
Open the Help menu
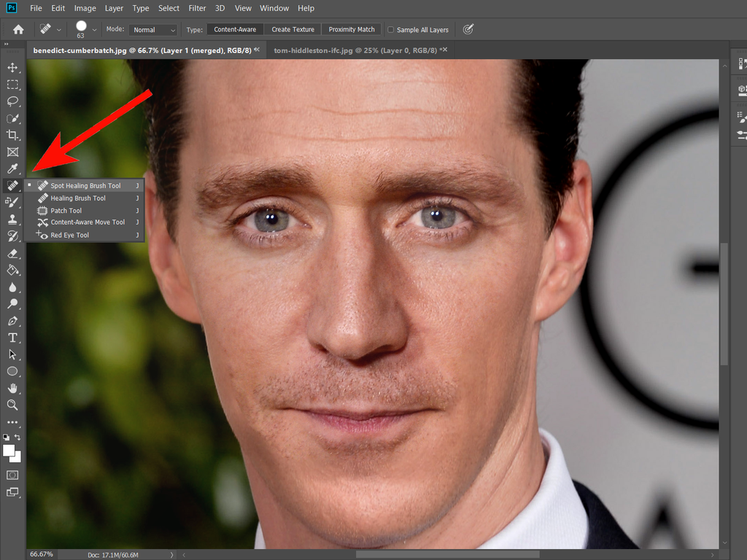[306, 8]
